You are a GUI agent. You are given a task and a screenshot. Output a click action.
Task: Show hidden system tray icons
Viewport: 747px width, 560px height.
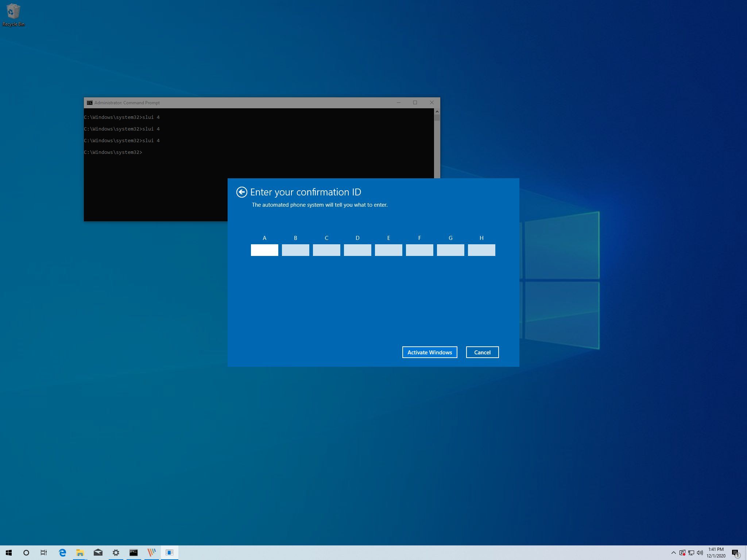click(x=674, y=553)
